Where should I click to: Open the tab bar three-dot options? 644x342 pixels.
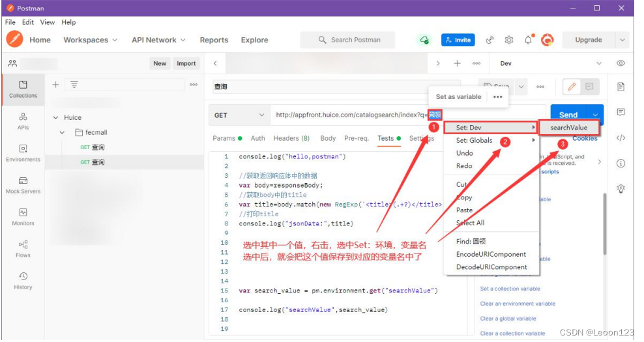pos(476,63)
